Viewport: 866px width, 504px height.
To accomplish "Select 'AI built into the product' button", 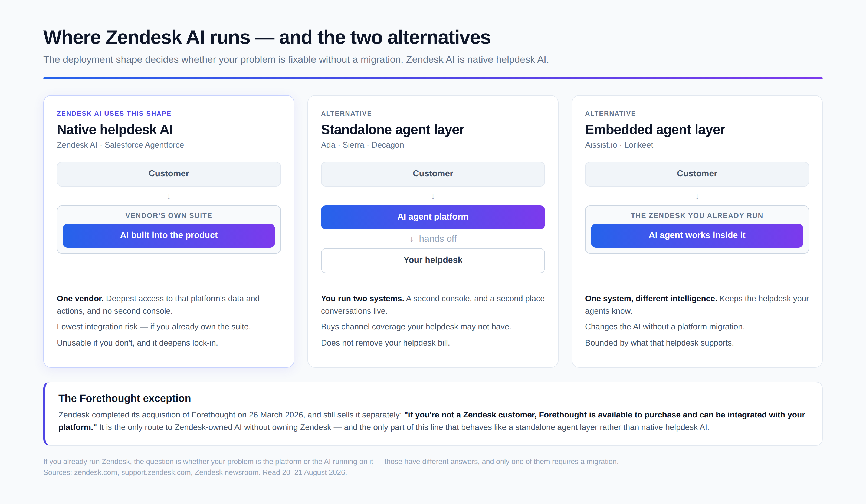I will pos(169,236).
